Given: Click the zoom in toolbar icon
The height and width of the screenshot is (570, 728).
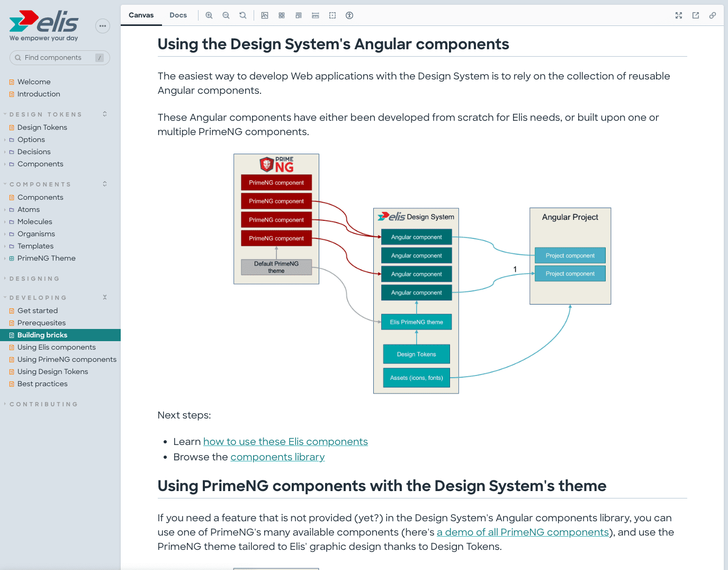Looking at the screenshot, I should click(209, 15).
